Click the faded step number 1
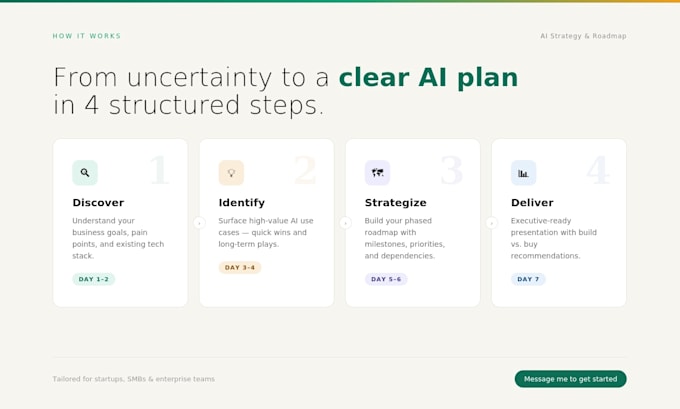 point(159,170)
